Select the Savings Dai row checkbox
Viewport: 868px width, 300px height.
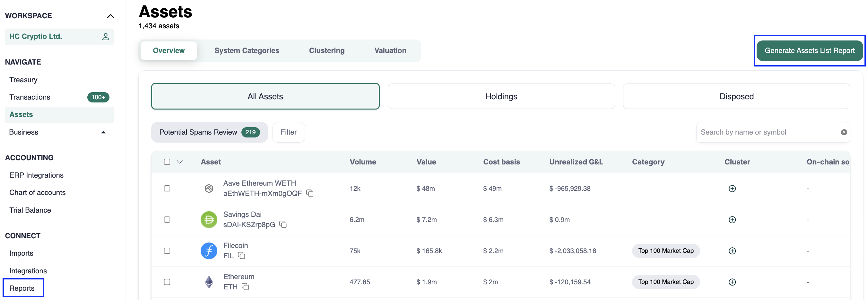[167, 220]
